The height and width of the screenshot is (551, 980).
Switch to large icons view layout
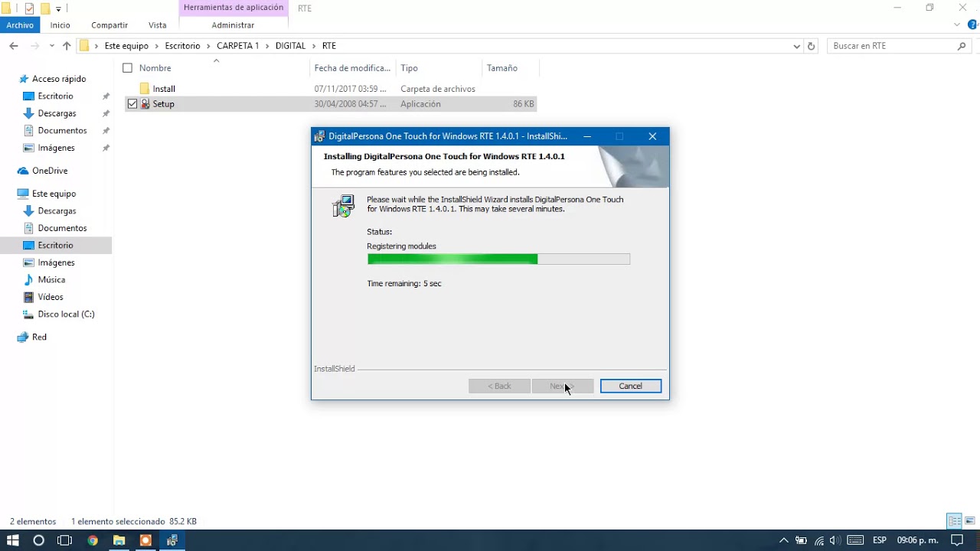coord(969,521)
